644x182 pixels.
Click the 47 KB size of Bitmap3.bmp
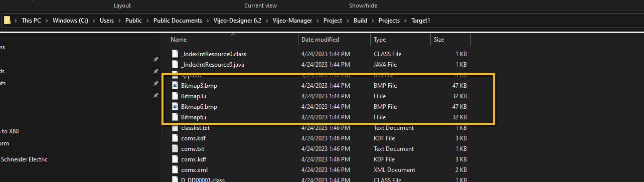tap(460, 86)
